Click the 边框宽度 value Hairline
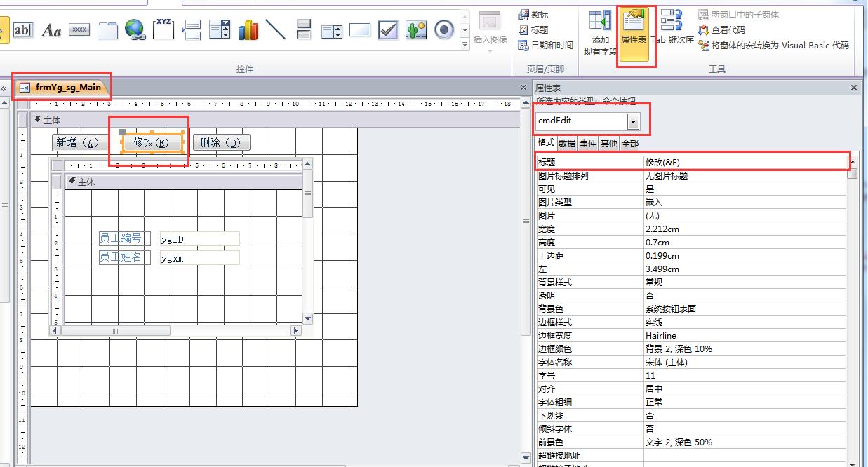 point(745,335)
